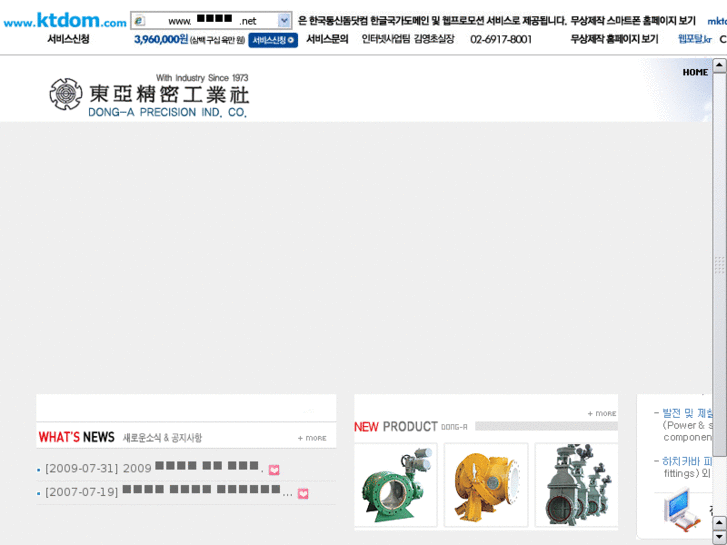Open the green valve product thumbnail
Screen dimensions: 727x545
[396, 485]
